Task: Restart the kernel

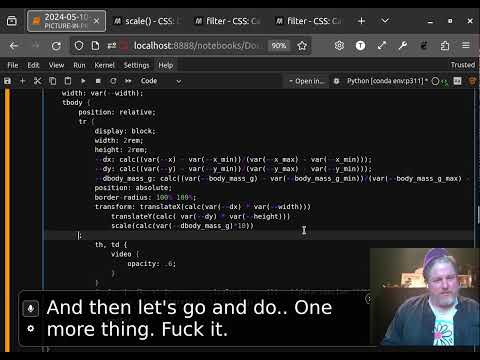Action: (x=113, y=81)
